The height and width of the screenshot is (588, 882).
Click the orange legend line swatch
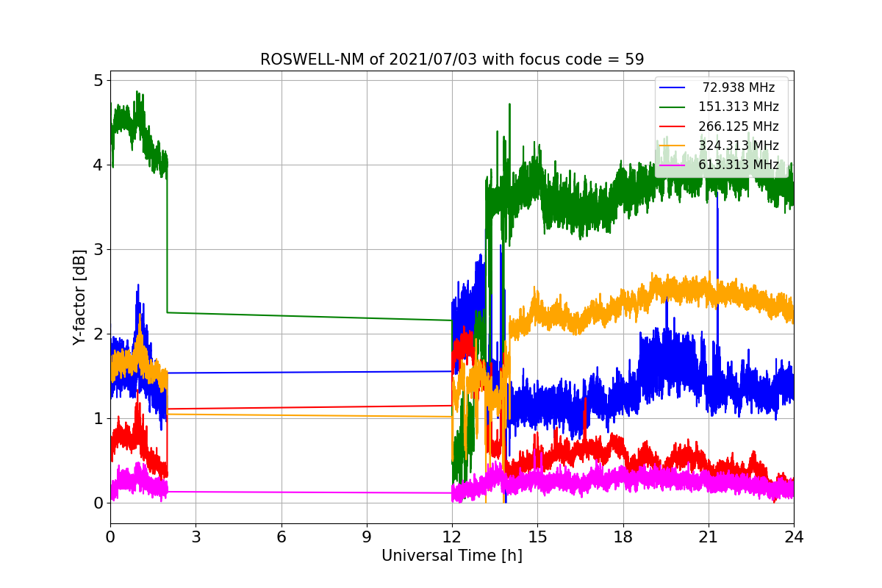673,146
